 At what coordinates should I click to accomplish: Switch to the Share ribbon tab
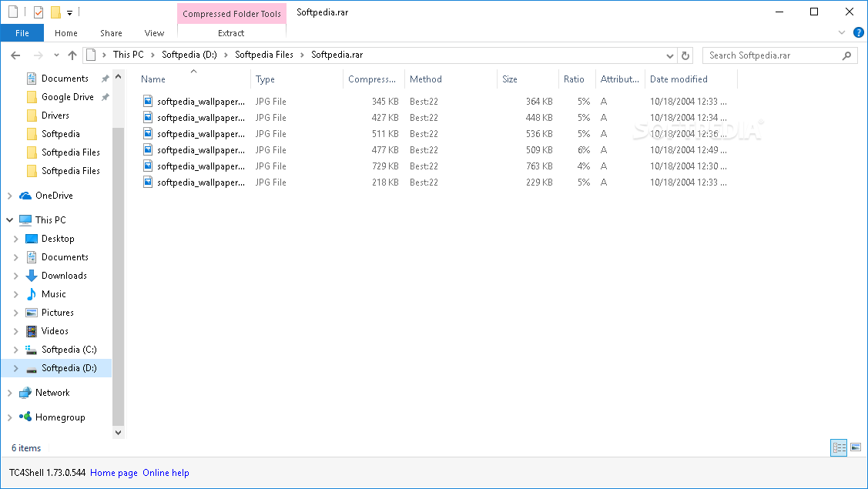coord(111,33)
